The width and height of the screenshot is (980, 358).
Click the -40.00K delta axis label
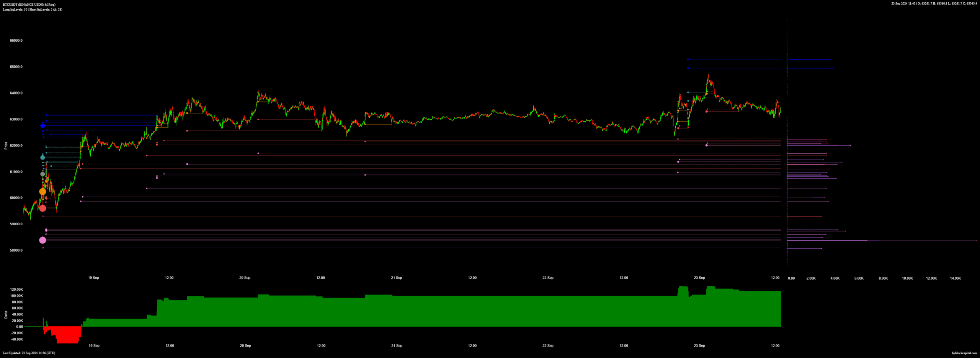point(17,339)
